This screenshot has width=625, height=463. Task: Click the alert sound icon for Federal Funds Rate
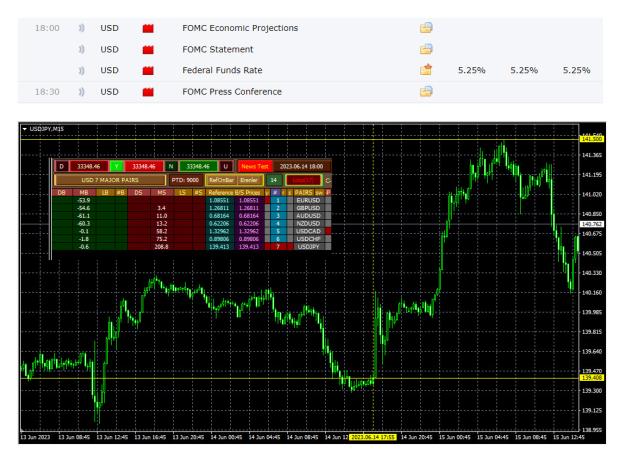(x=81, y=71)
